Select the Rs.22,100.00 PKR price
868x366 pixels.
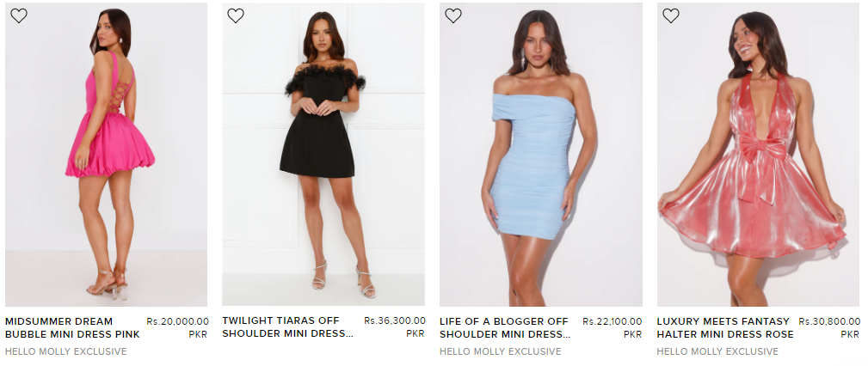[613, 328]
